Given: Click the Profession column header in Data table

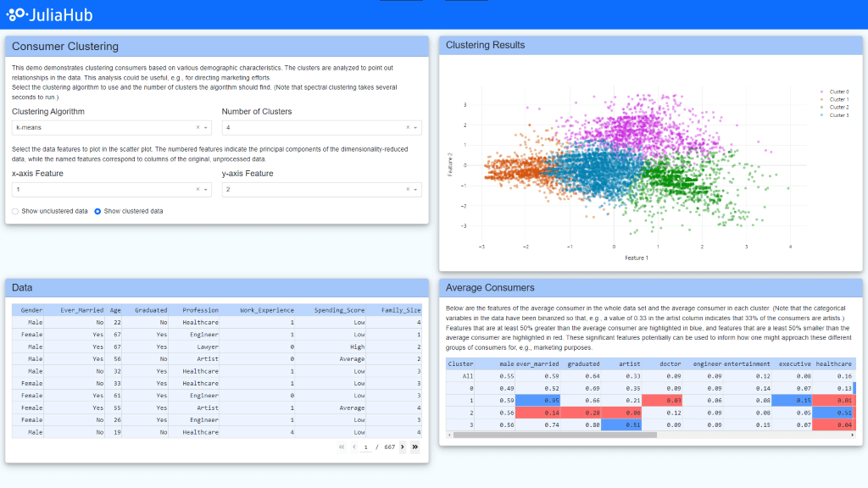Looking at the screenshot, I should 200,310.
